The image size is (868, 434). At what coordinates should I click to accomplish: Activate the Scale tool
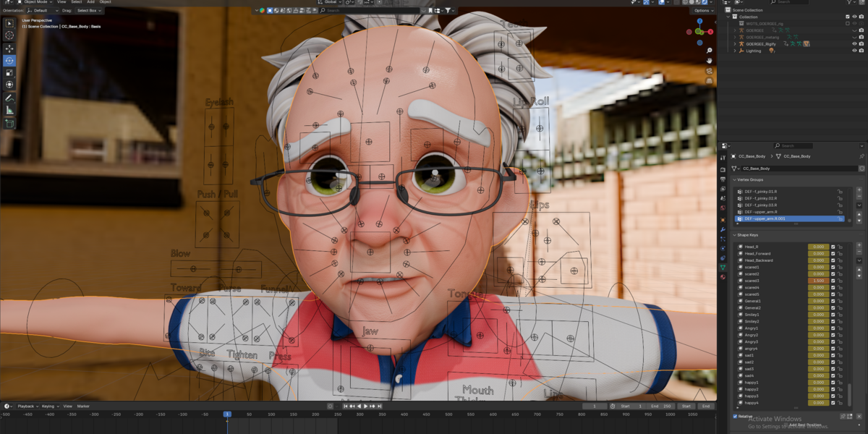click(9, 73)
